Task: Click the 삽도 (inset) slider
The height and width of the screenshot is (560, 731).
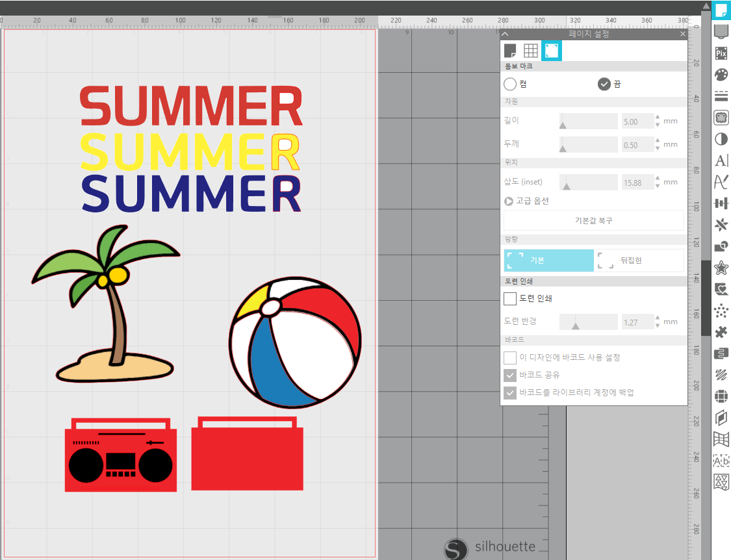Action: 588,183
